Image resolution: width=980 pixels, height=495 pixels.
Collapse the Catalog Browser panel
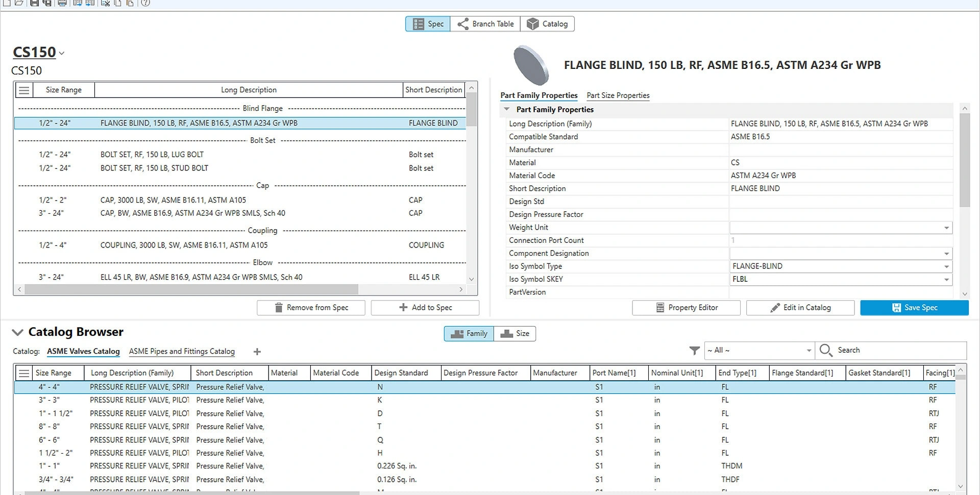point(18,332)
